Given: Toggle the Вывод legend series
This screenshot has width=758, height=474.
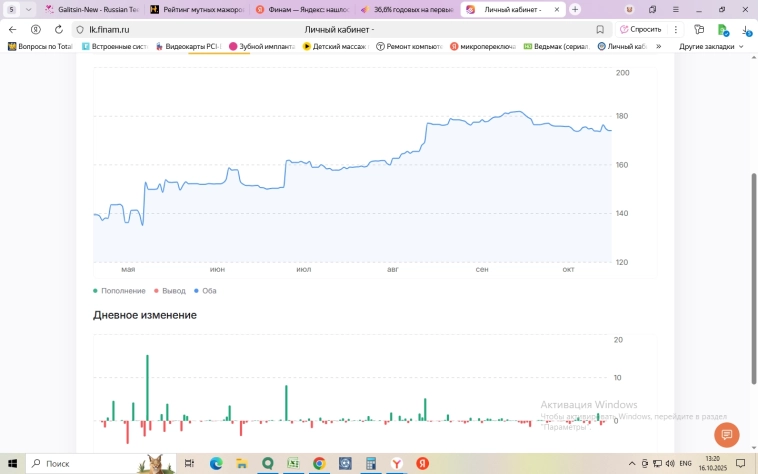Looking at the screenshot, I should [x=170, y=291].
